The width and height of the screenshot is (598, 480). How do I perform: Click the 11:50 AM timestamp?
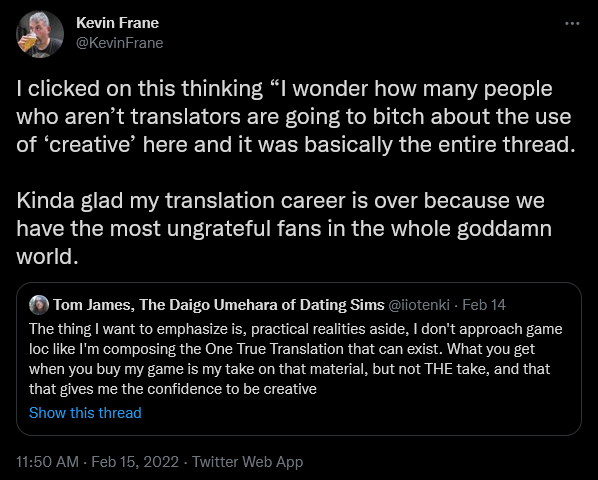[47, 462]
